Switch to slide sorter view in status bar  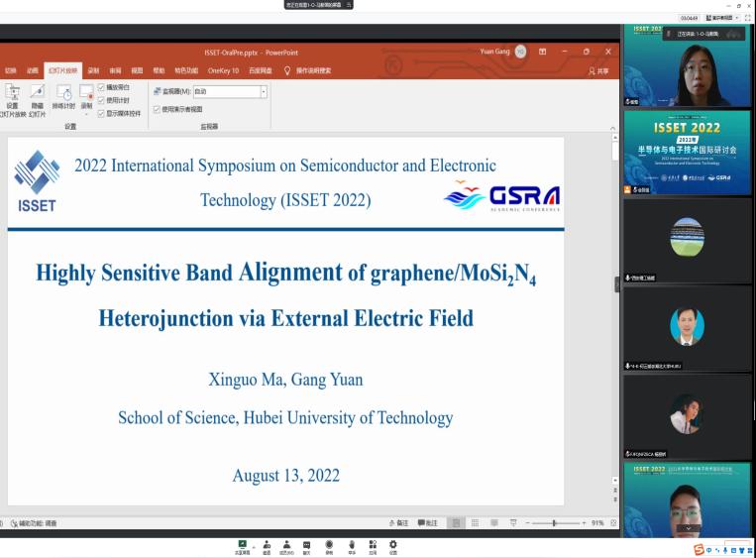(x=475, y=522)
